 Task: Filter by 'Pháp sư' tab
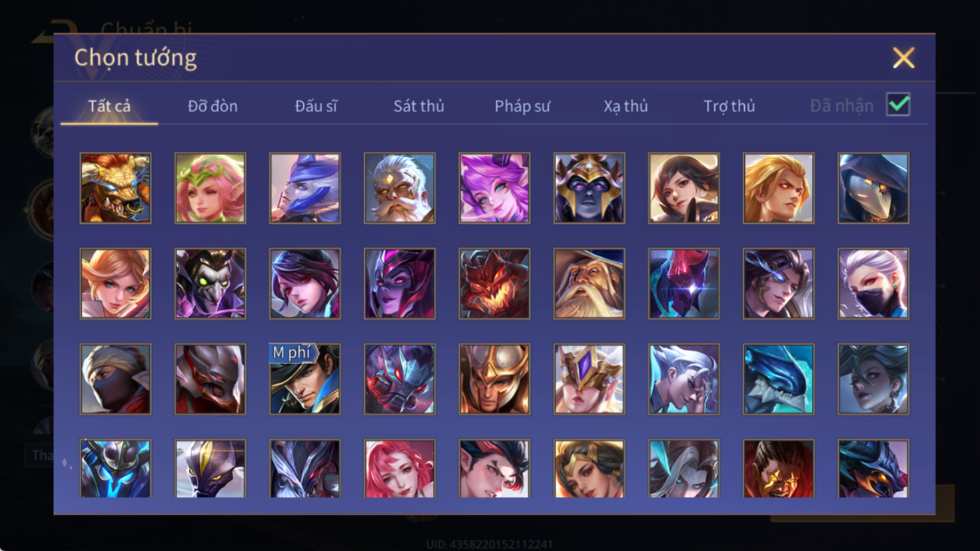click(x=522, y=106)
